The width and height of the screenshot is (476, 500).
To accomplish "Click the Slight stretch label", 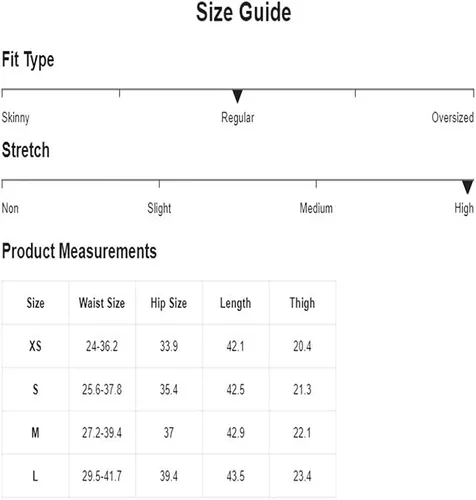I will click(x=159, y=209).
